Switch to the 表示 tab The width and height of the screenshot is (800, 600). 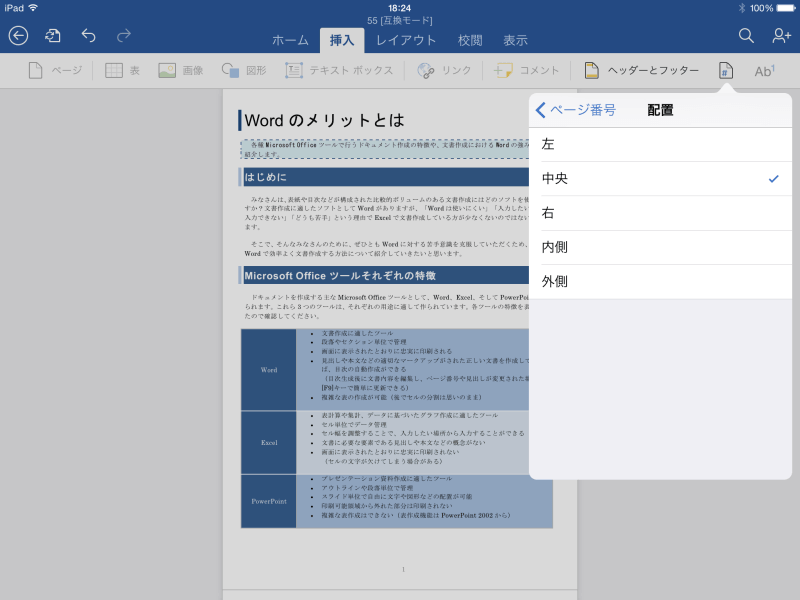(x=515, y=40)
